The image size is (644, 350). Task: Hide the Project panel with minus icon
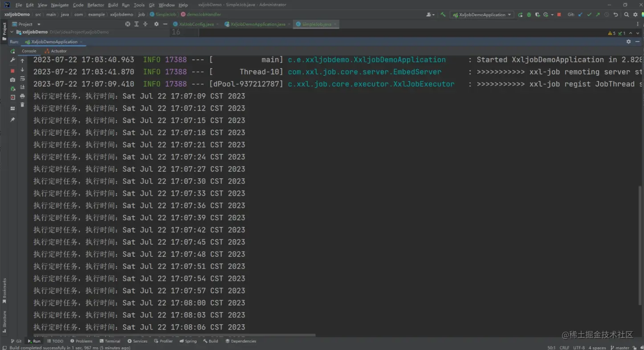(165, 24)
